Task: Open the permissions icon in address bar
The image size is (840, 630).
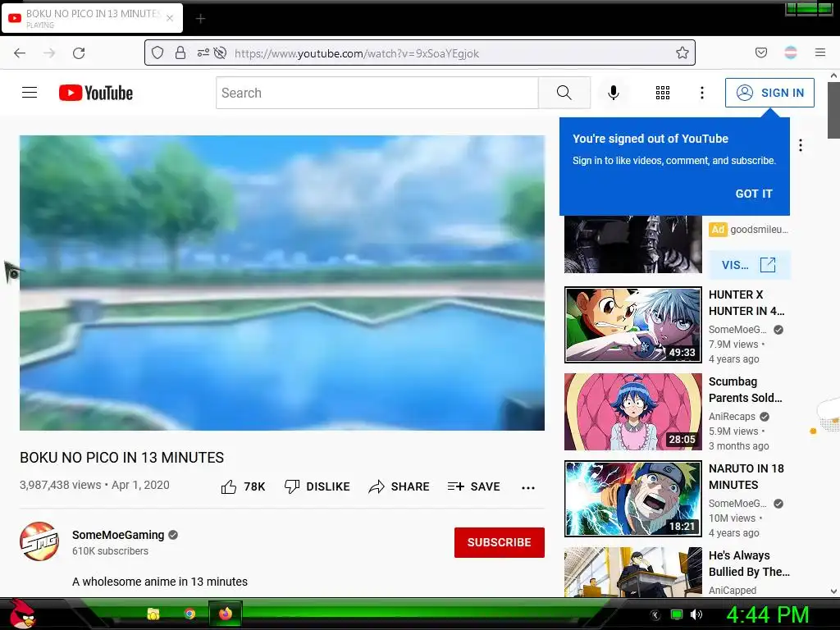Action: pyautogui.click(x=203, y=52)
